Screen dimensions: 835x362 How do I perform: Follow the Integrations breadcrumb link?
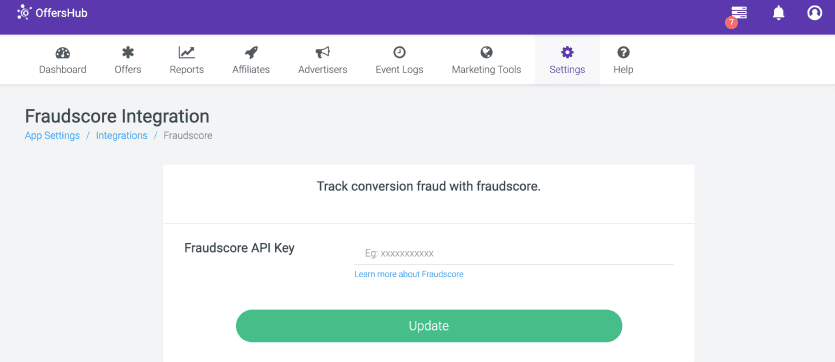tap(121, 135)
